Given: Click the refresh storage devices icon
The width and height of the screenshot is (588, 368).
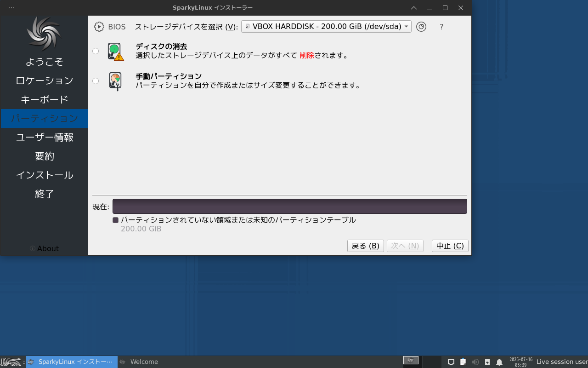Looking at the screenshot, I should tap(421, 27).
